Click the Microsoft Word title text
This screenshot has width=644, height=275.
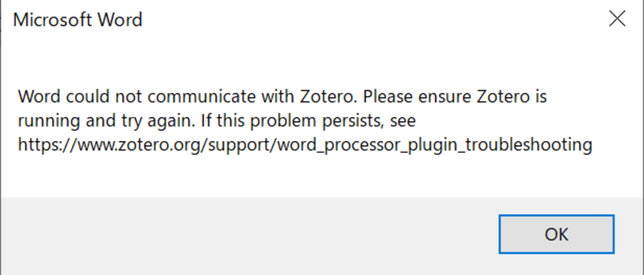[x=78, y=20]
